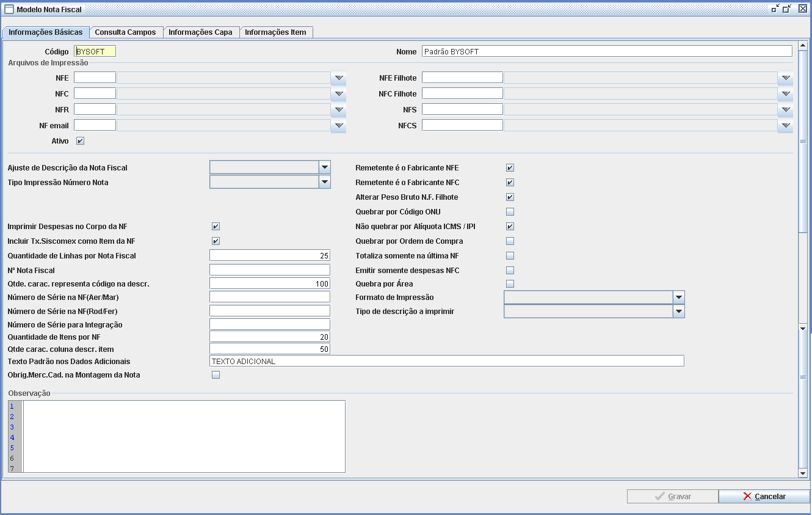
Task: Enable Quebra por Área checkbox
Action: pos(510,284)
